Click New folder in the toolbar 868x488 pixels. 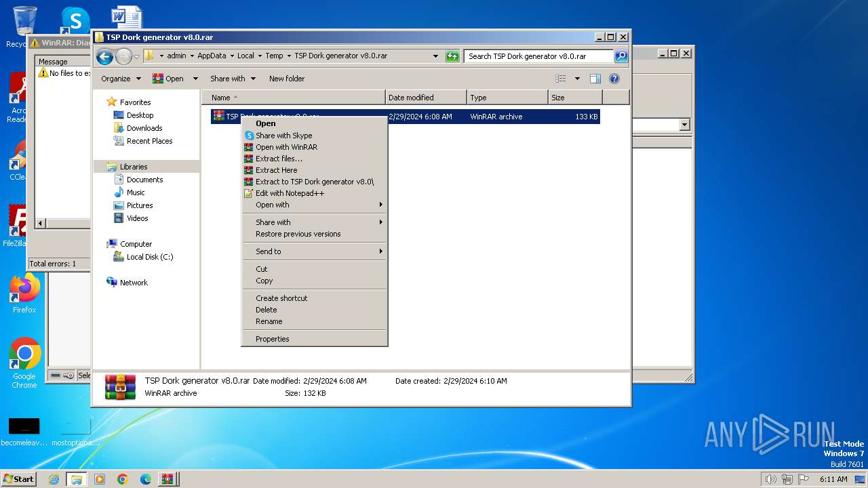(x=287, y=79)
